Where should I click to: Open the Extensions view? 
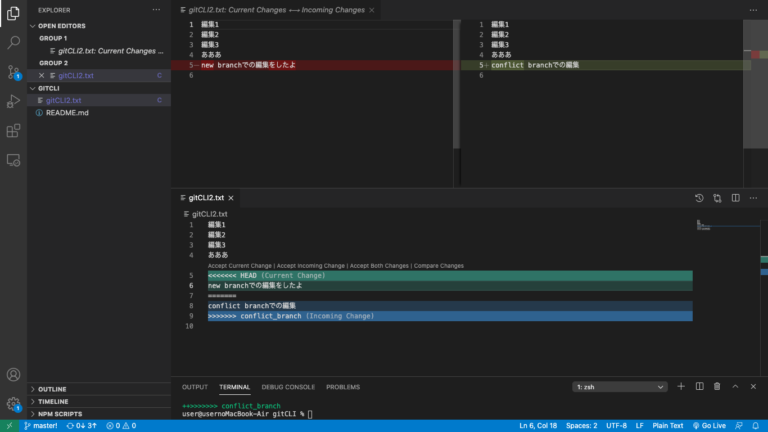[x=13, y=131]
